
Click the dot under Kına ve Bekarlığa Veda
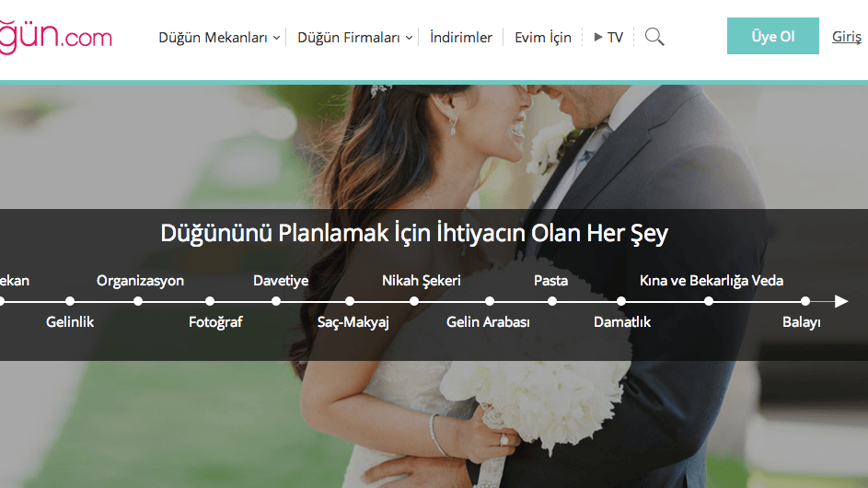tap(709, 301)
